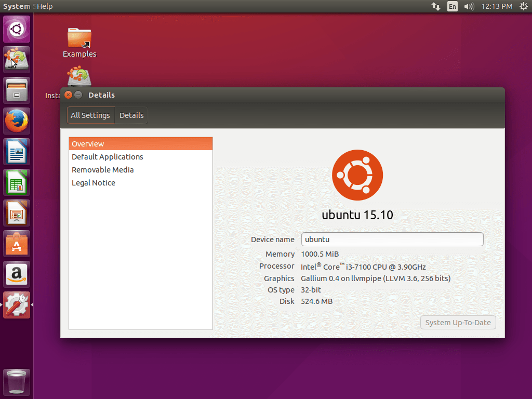Open the Examples folder on desktop
This screenshot has width=532, height=399.
79,43
